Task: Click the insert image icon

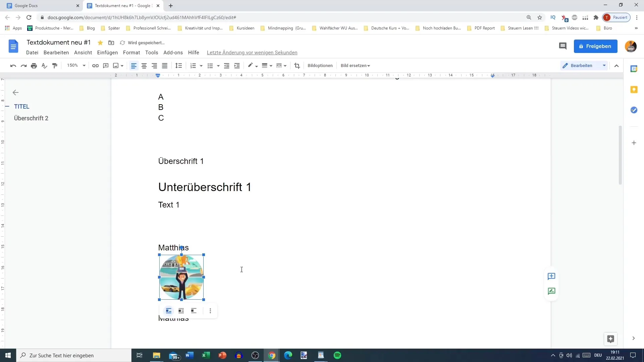Action: pyautogui.click(x=115, y=65)
